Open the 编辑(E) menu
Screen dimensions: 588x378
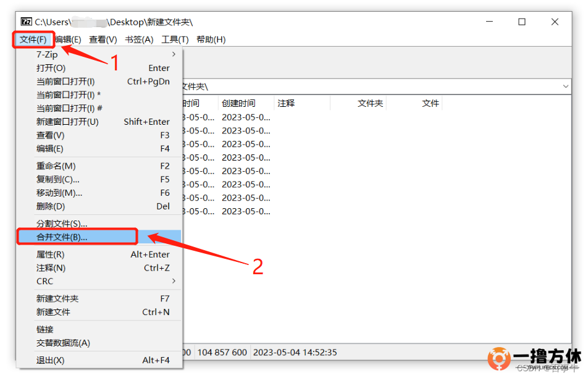click(x=68, y=40)
